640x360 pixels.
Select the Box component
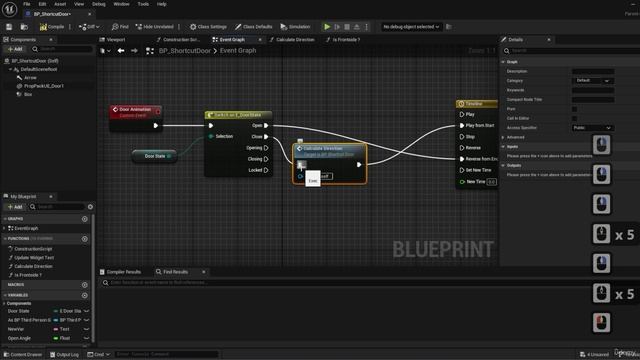(x=27, y=94)
